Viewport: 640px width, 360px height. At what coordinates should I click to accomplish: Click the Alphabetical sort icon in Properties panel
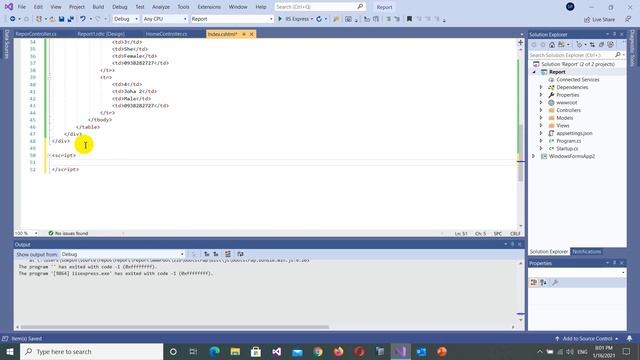coord(543,282)
